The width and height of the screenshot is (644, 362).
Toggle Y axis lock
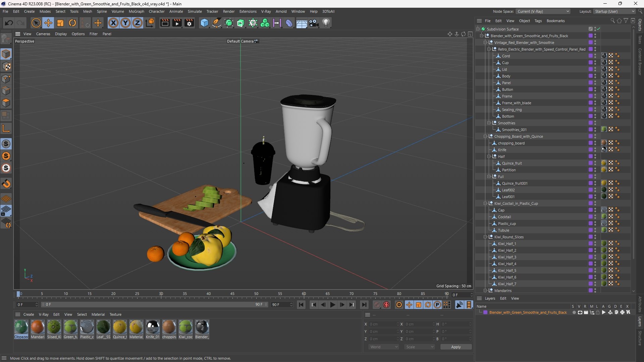tap(125, 23)
